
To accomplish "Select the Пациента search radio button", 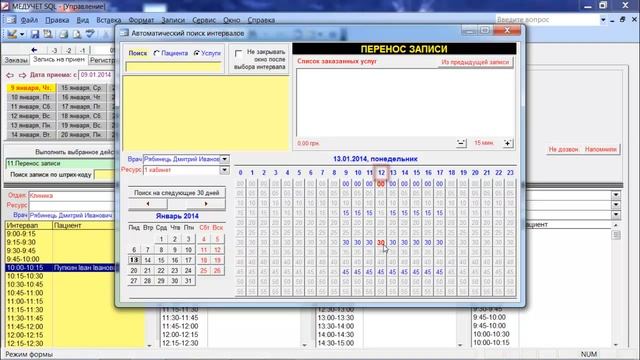I will point(156,53).
